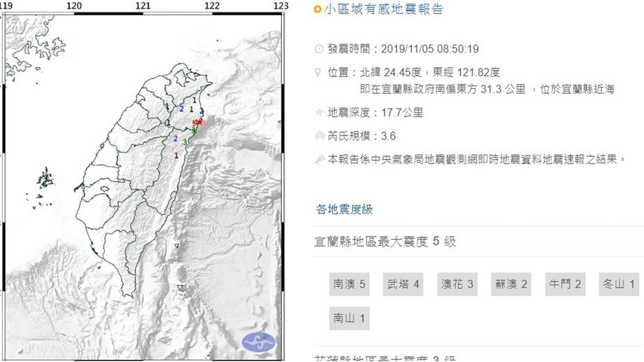The width and height of the screenshot is (644, 362).
Task: Select the 南山 1 intensity chip
Action: [349, 319]
